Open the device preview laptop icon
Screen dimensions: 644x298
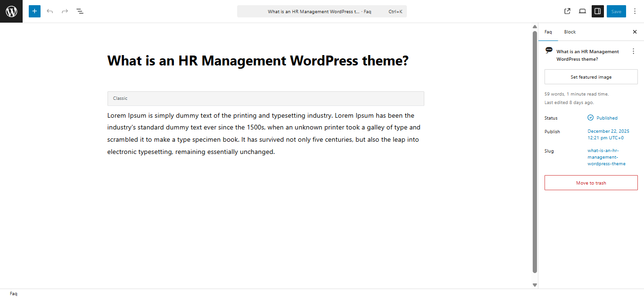(582, 11)
